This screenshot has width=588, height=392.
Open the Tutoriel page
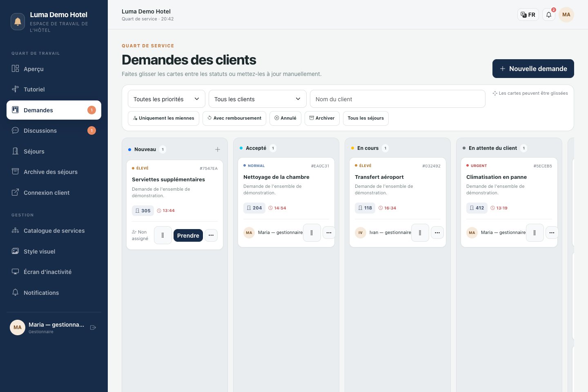tap(54, 89)
